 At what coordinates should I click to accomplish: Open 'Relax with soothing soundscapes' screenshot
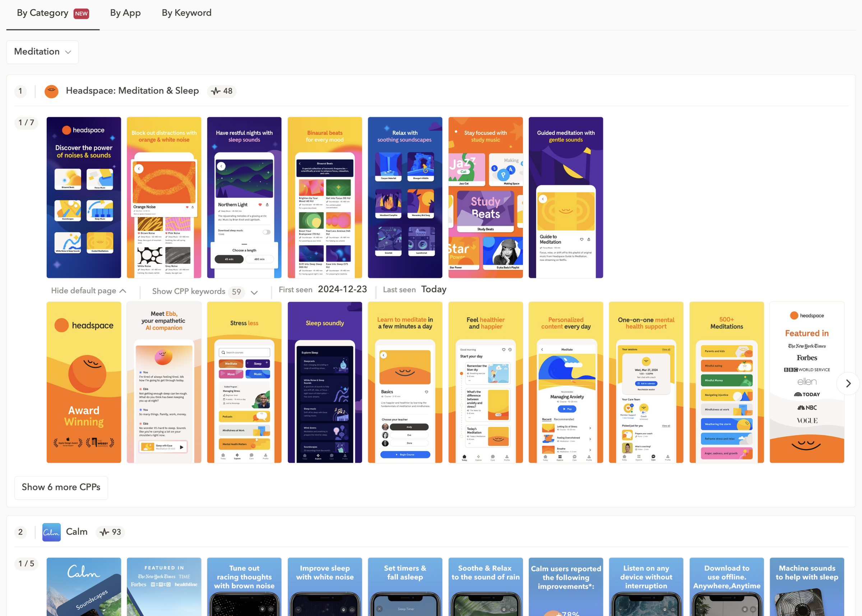click(x=405, y=197)
